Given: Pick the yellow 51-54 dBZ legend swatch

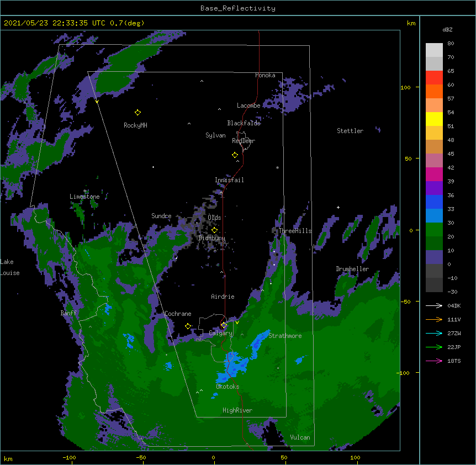Looking at the screenshot, I should click(434, 119).
